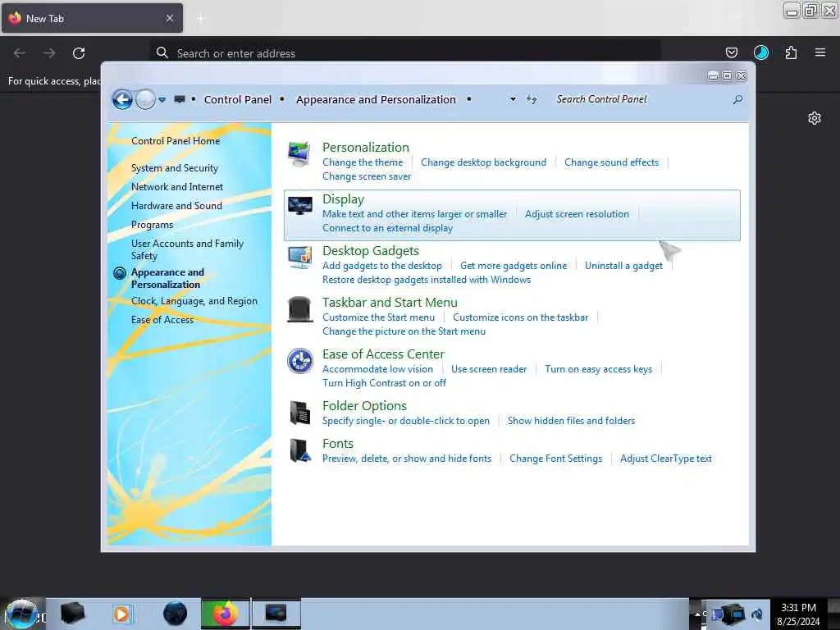Click Firefox's forward navigation arrow
Viewport: 840px width, 630px height.
pyautogui.click(x=48, y=53)
